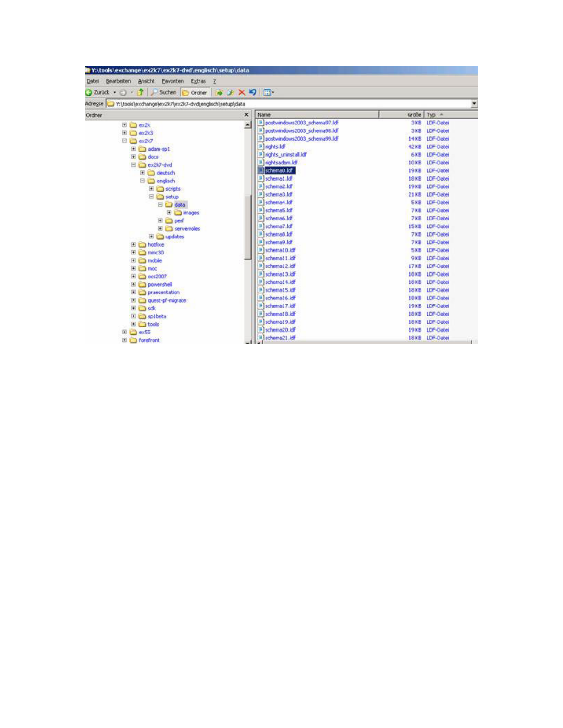Image resolution: width=563 pixels, height=728 pixels.
Task: Open the address bar dropdown arrow
Action: pyautogui.click(x=474, y=104)
